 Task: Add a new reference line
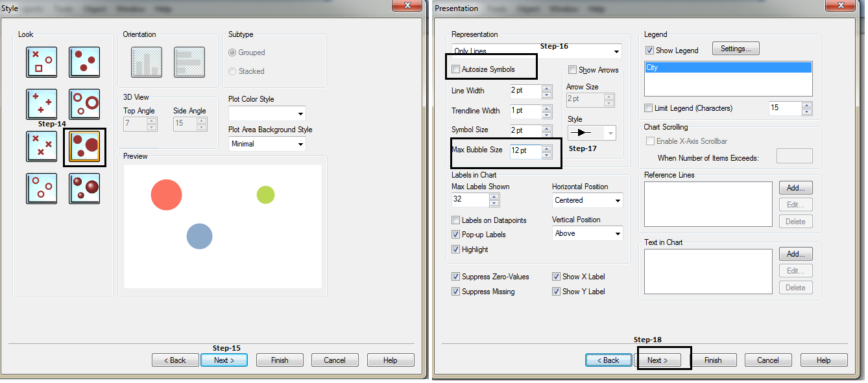click(x=795, y=188)
